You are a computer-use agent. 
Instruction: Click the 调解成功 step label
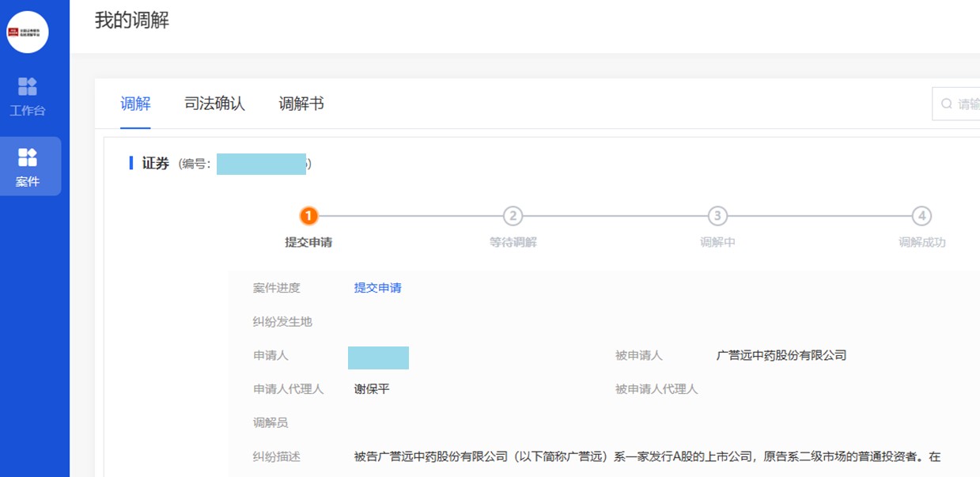921,242
